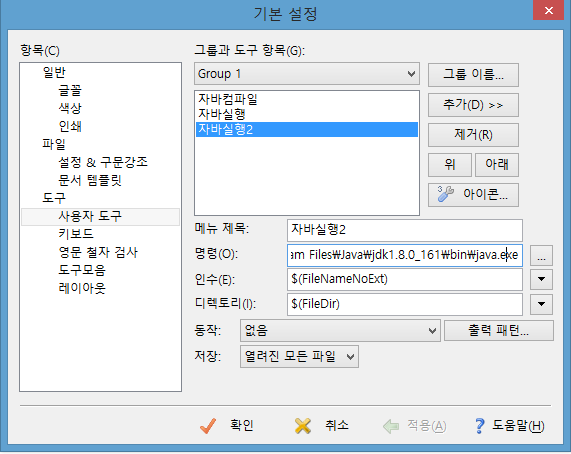Viewport: 571px width, 454px height.
Task: Browse for command with ... button
Action: click(x=541, y=256)
